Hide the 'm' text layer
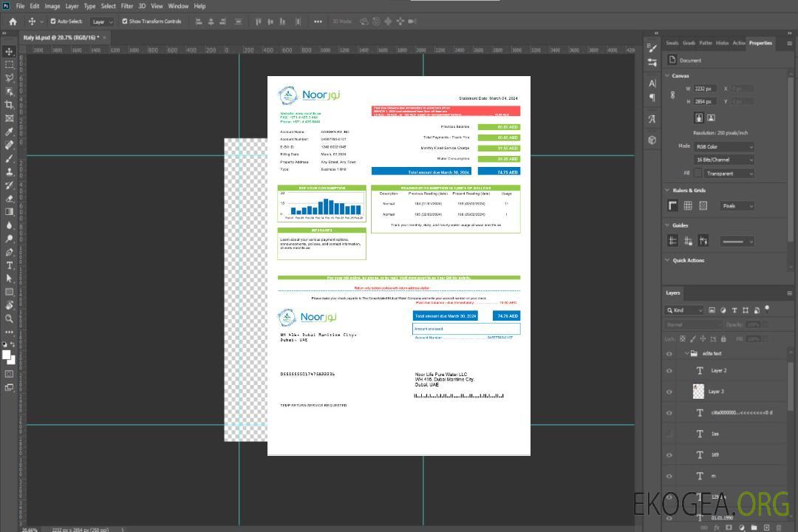 [x=669, y=476]
